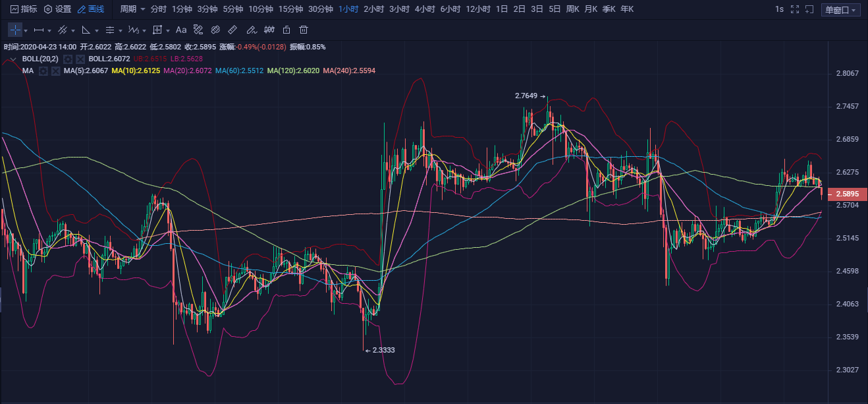The height and width of the screenshot is (404, 868).
Task: Select the 12小时 timeframe
Action: pos(478,9)
